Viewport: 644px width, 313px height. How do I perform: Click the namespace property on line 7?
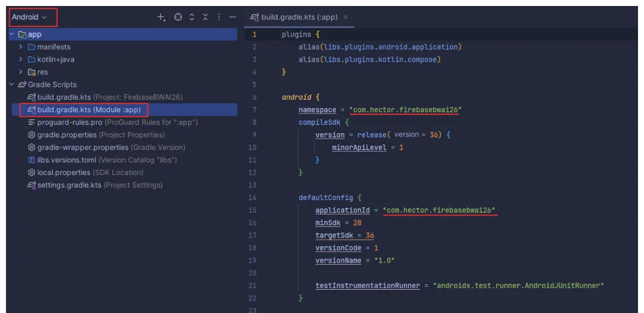pos(317,110)
